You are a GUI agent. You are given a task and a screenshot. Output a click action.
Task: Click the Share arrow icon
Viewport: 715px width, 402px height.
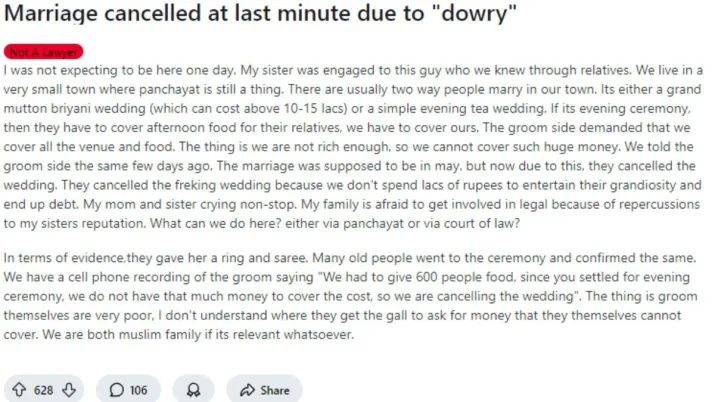point(245,390)
